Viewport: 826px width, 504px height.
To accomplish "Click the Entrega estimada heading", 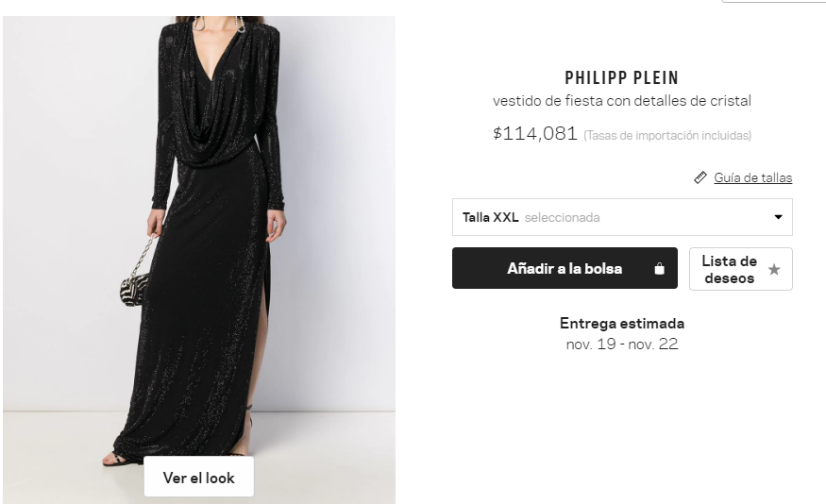I will click(x=621, y=323).
